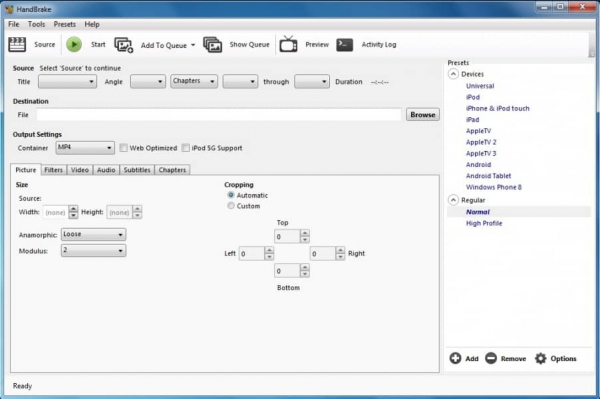The image size is (600, 399).
Task: Increase the Top crop stepper
Action: point(305,233)
